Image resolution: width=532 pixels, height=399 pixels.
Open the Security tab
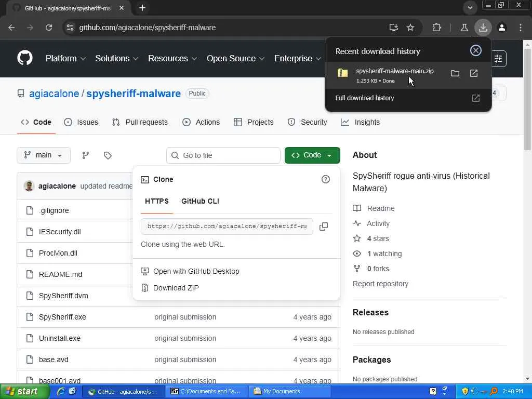(x=308, y=122)
